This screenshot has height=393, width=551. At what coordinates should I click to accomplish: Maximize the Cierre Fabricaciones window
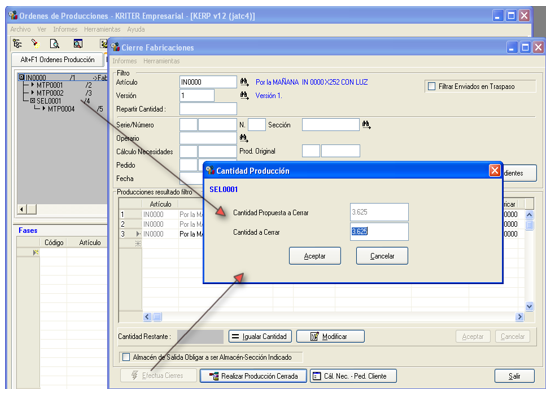(x=525, y=47)
